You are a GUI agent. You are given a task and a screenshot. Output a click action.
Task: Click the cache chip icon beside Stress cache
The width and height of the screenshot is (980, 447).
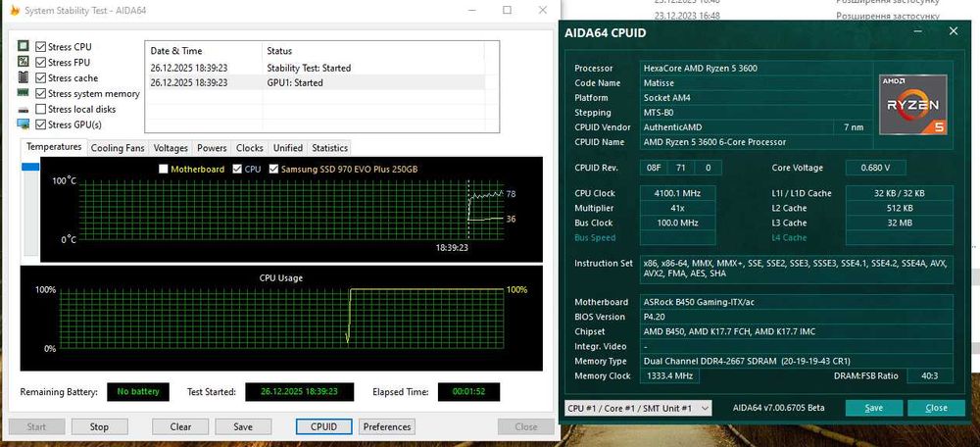[x=24, y=77]
